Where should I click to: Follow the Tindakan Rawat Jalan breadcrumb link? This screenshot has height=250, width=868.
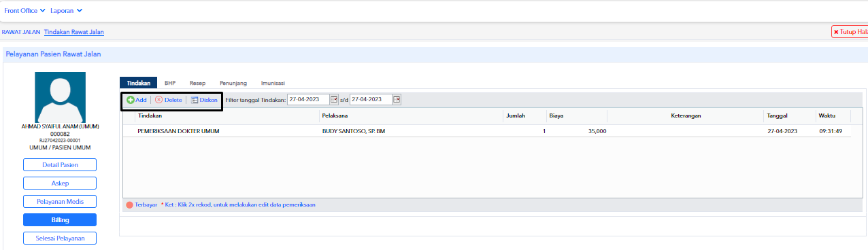74,32
